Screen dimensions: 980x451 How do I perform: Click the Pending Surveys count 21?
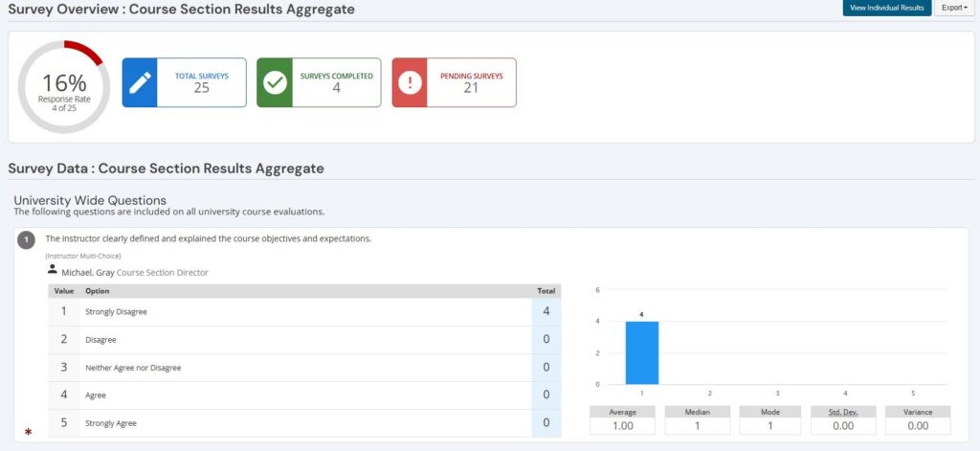pos(471,88)
